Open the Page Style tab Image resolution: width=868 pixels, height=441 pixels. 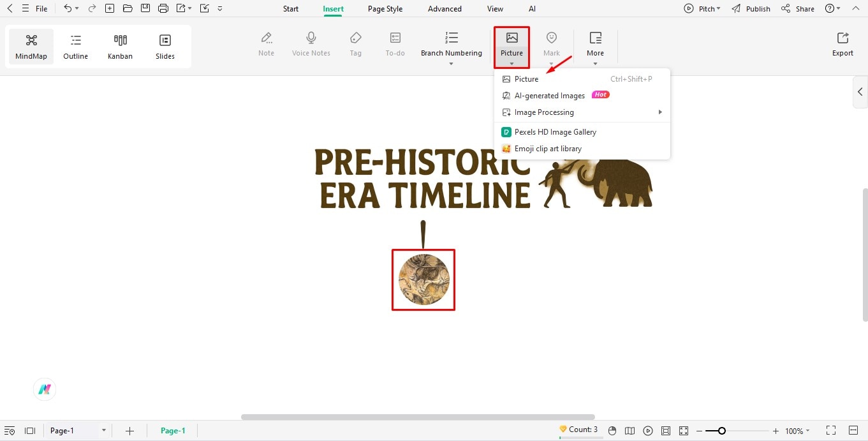[x=385, y=9]
